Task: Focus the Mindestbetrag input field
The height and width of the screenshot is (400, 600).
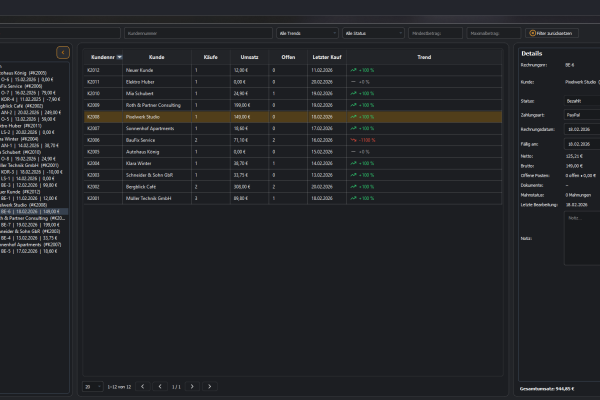Action: pyautogui.click(x=435, y=33)
